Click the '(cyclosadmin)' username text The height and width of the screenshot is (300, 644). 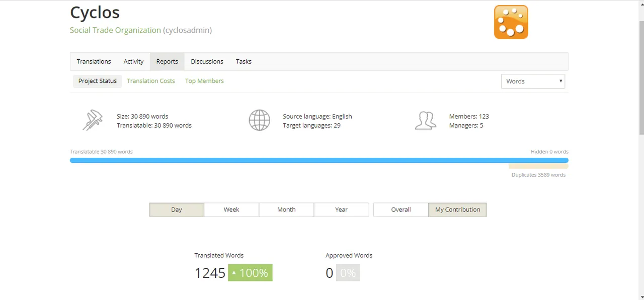(x=188, y=30)
